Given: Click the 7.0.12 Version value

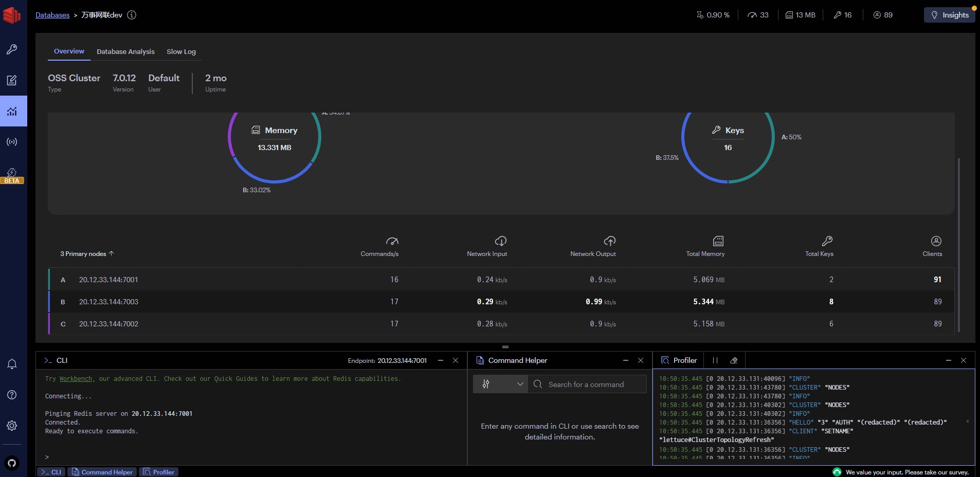Looking at the screenshot, I should (x=124, y=78).
